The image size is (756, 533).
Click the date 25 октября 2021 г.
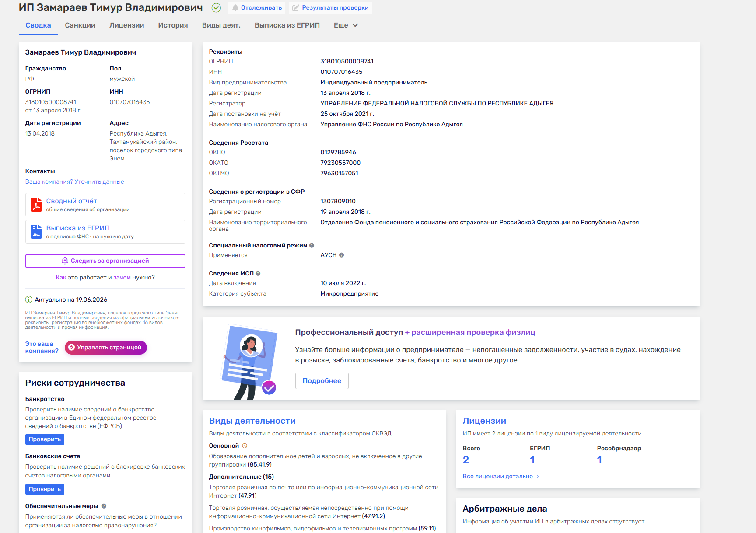[347, 114]
